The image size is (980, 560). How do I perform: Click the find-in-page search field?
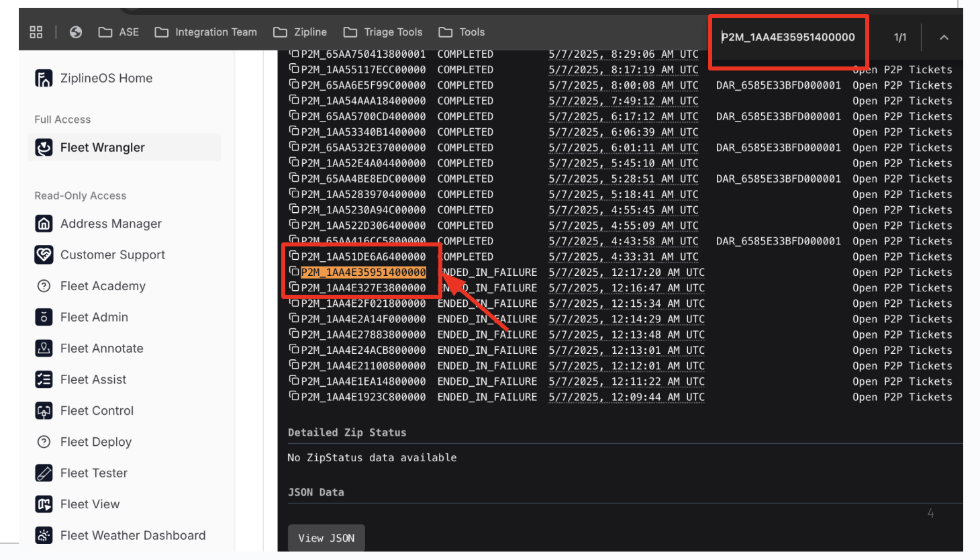[789, 38]
